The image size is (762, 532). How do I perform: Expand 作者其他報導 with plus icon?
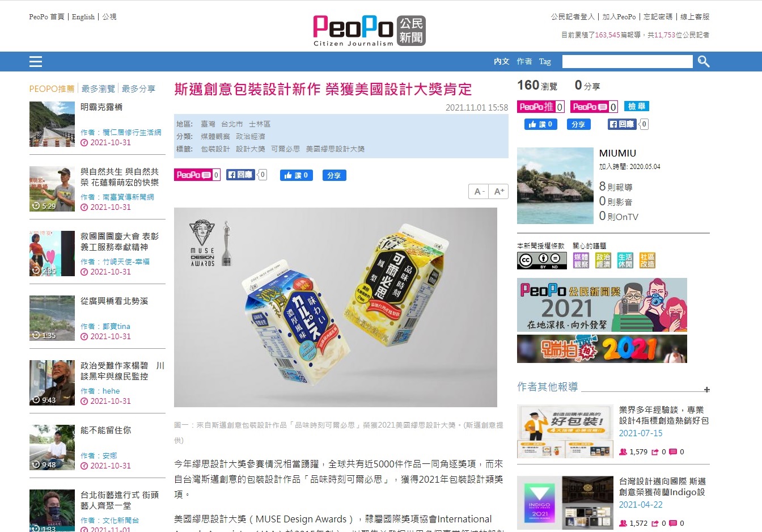(x=706, y=390)
